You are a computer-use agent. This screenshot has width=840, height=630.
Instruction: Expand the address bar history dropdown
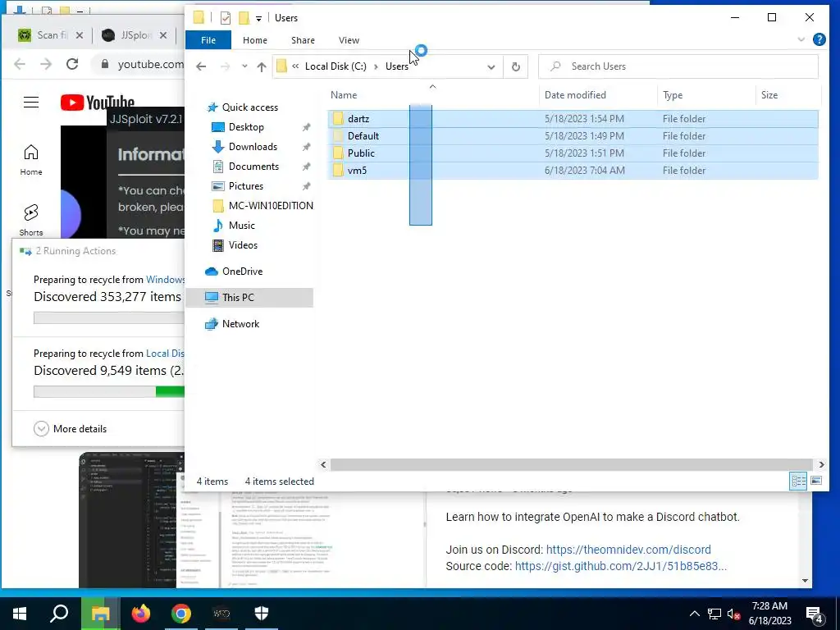(x=491, y=67)
